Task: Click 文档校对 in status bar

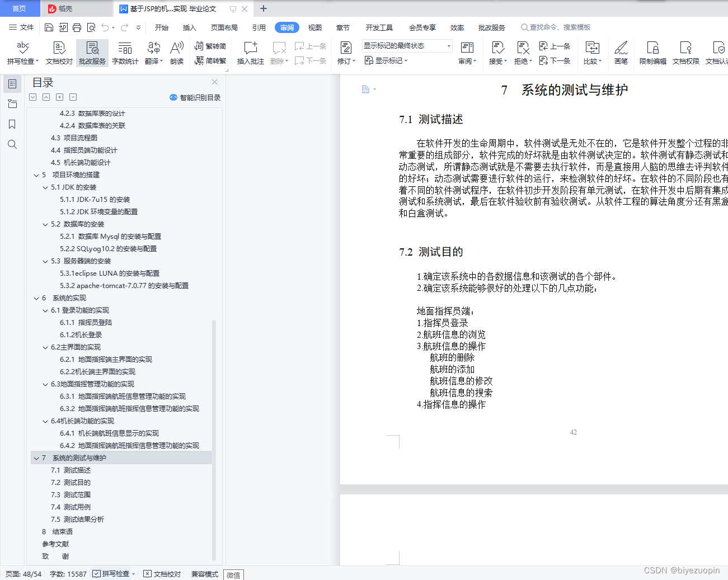Action: [x=162, y=574]
